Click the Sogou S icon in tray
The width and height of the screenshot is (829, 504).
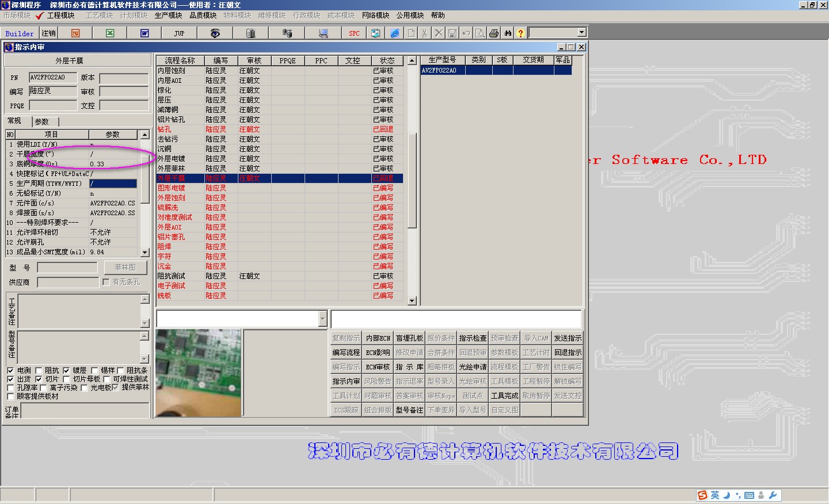point(702,495)
